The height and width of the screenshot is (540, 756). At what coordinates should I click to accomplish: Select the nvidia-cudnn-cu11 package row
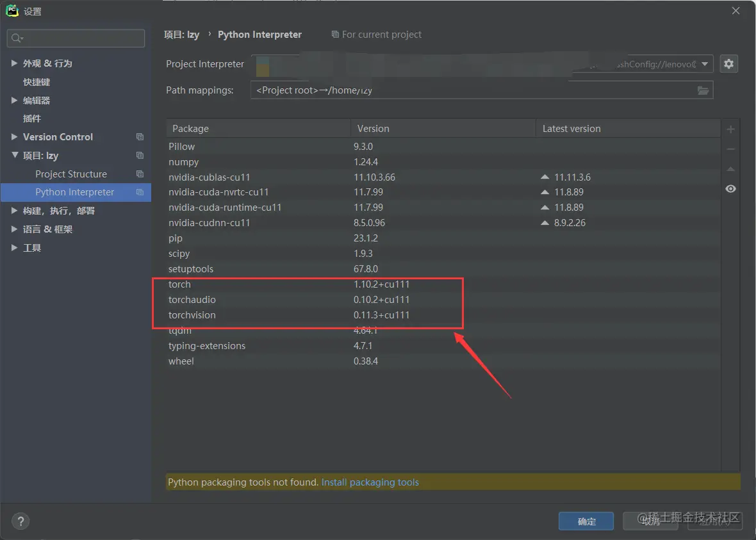click(x=443, y=223)
